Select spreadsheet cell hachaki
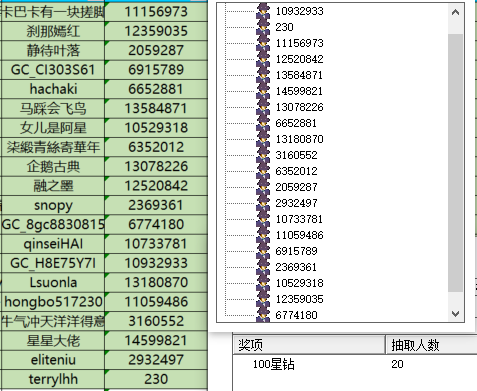 coord(53,89)
